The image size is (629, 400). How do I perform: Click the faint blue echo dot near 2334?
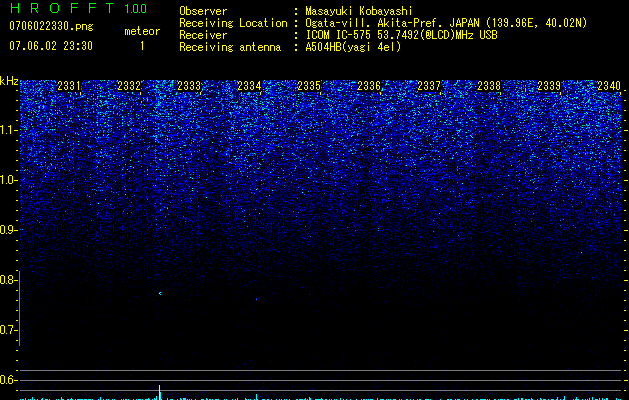257,299
